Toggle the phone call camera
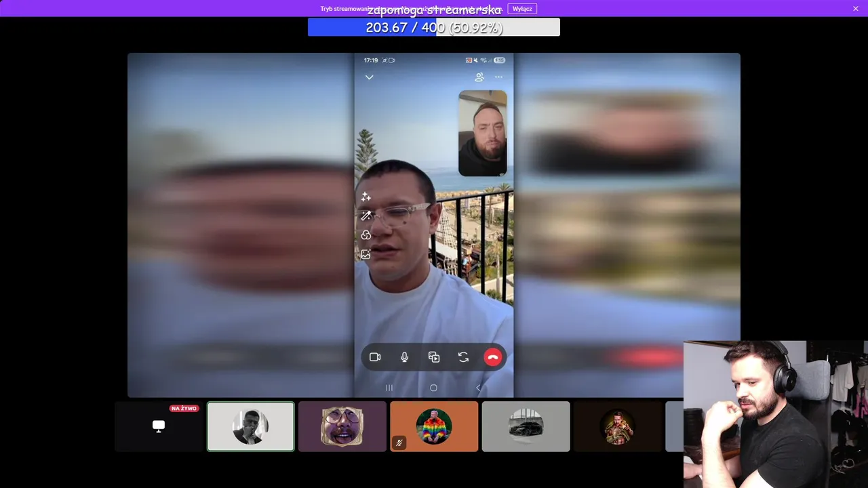 (375, 357)
